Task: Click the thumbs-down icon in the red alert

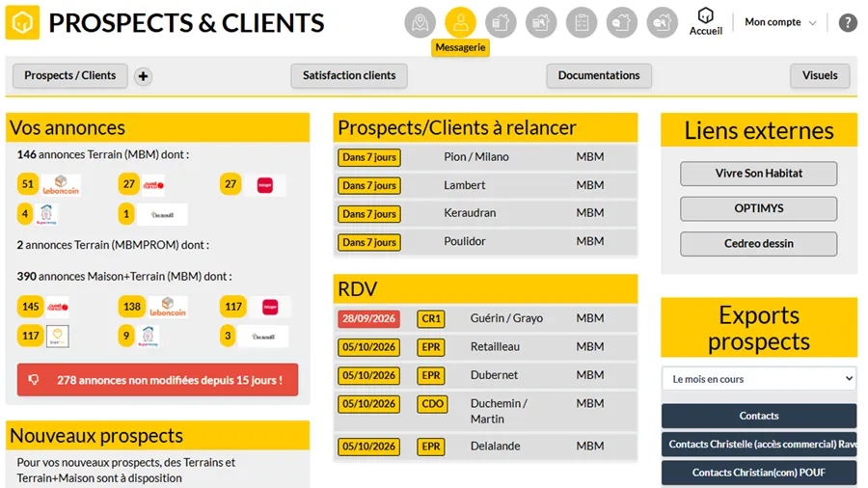Action: pyautogui.click(x=34, y=380)
